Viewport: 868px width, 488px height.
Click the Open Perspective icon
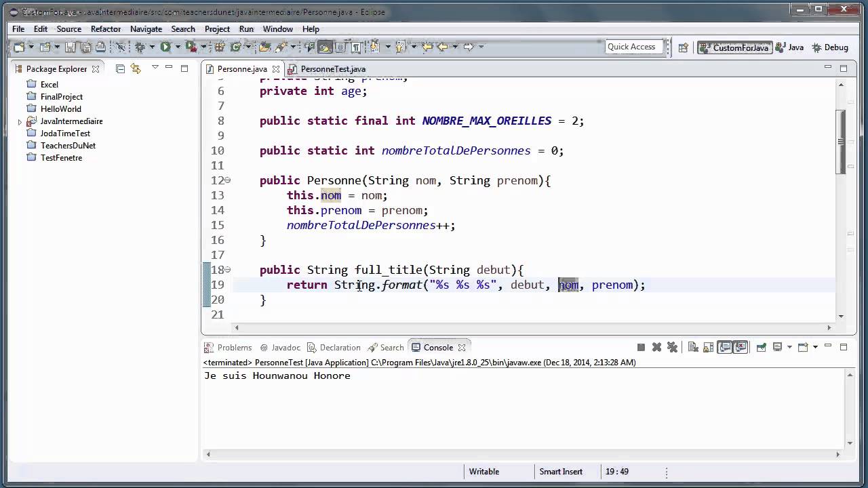tap(683, 47)
